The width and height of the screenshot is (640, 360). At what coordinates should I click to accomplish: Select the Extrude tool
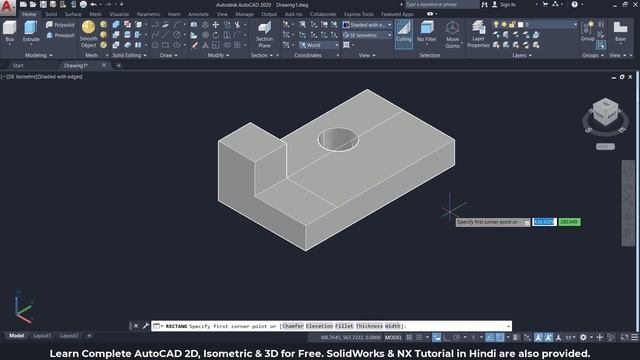(31, 32)
